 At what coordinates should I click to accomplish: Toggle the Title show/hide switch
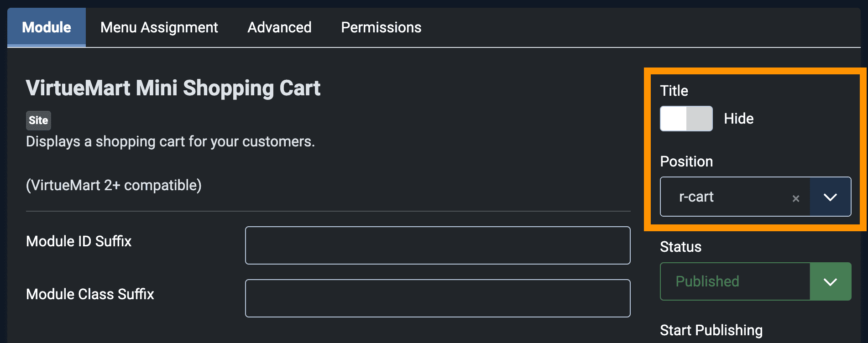(x=686, y=119)
